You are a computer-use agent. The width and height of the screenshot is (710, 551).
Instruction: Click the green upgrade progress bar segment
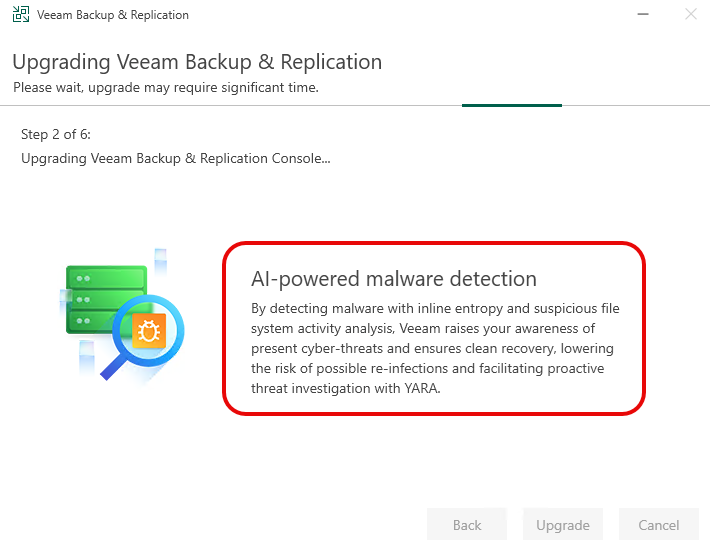tap(511, 104)
